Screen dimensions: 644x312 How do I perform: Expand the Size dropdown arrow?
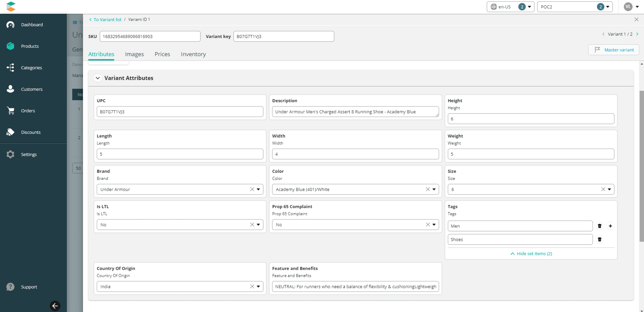[609, 189]
